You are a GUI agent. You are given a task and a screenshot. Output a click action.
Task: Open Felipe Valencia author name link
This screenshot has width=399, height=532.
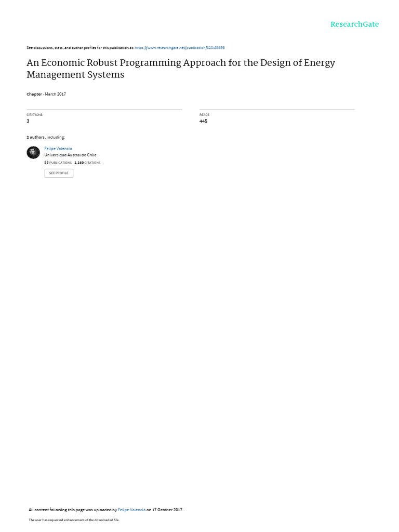pos(58,149)
